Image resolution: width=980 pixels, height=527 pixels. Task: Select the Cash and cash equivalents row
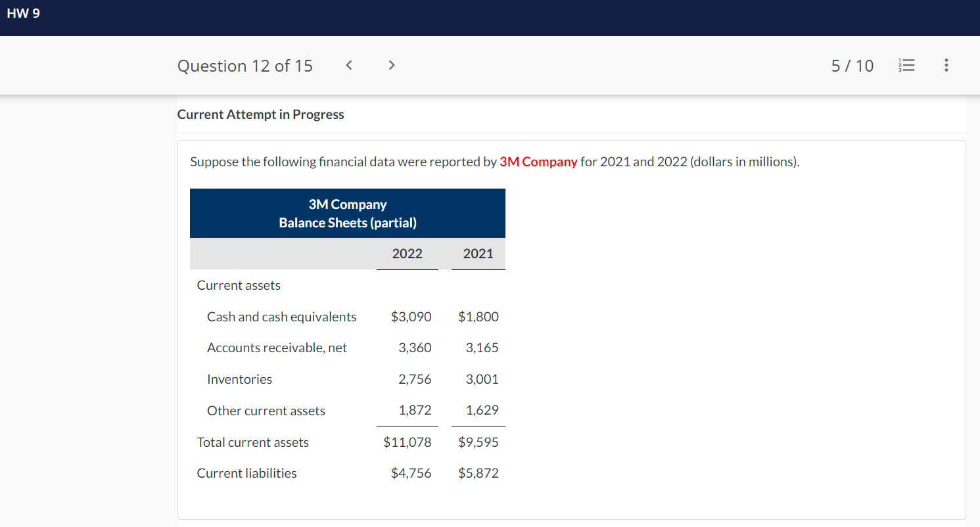[281, 317]
